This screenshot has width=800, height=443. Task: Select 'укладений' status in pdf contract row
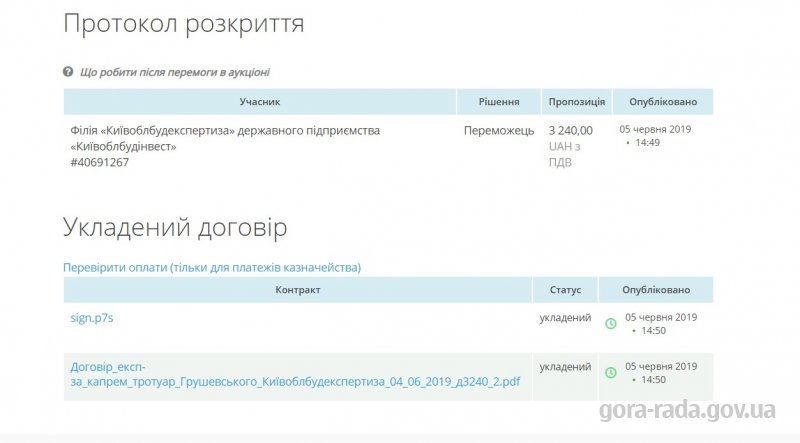click(x=565, y=366)
